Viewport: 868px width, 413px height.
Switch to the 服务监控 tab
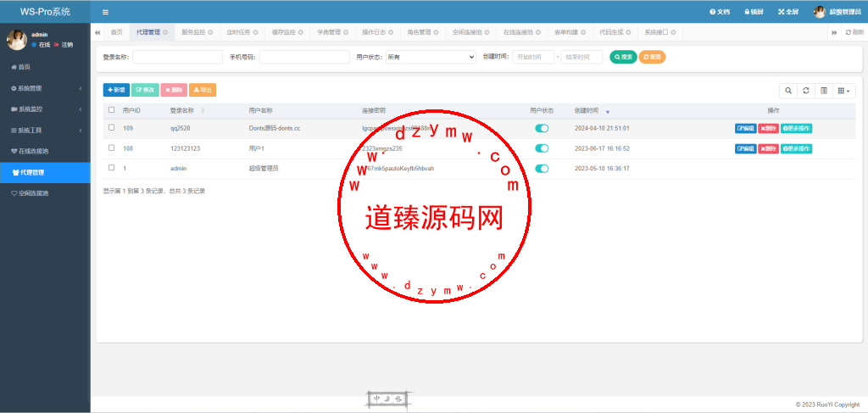[193, 32]
